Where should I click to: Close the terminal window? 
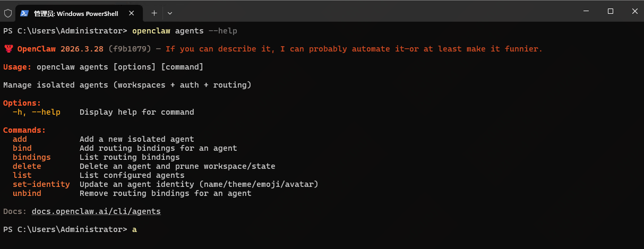pyautogui.click(x=634, y=11)
